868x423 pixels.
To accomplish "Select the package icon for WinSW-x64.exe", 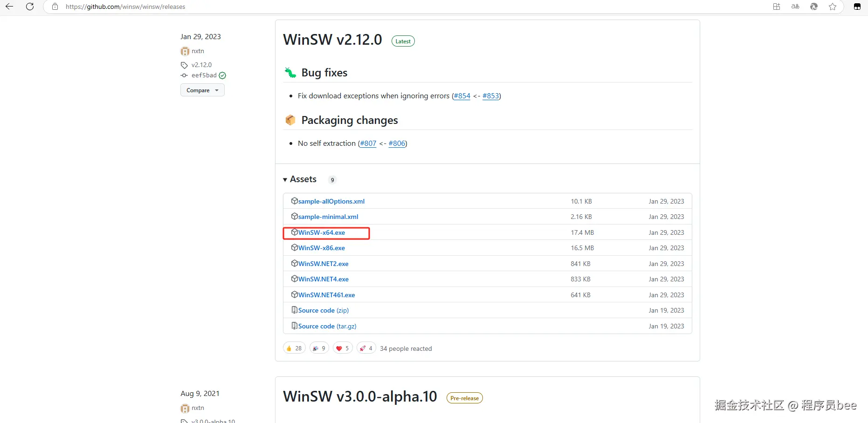I will (x=294, y=232).
